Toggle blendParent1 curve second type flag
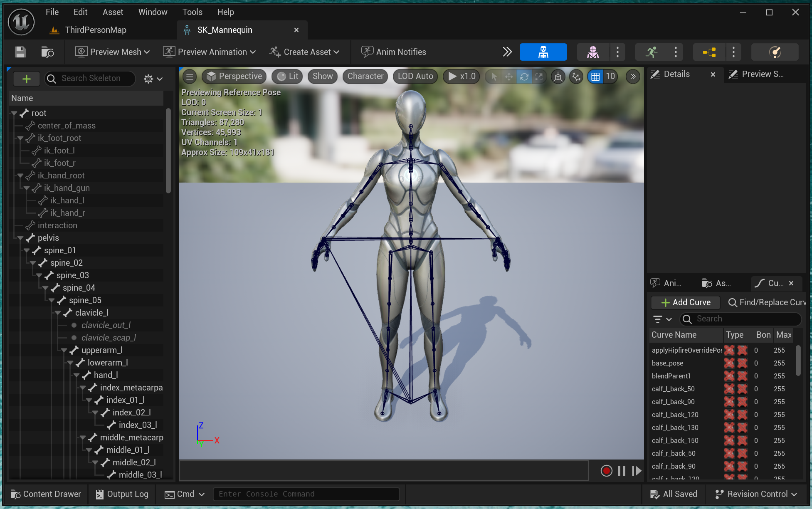 (x=742, y=376)
